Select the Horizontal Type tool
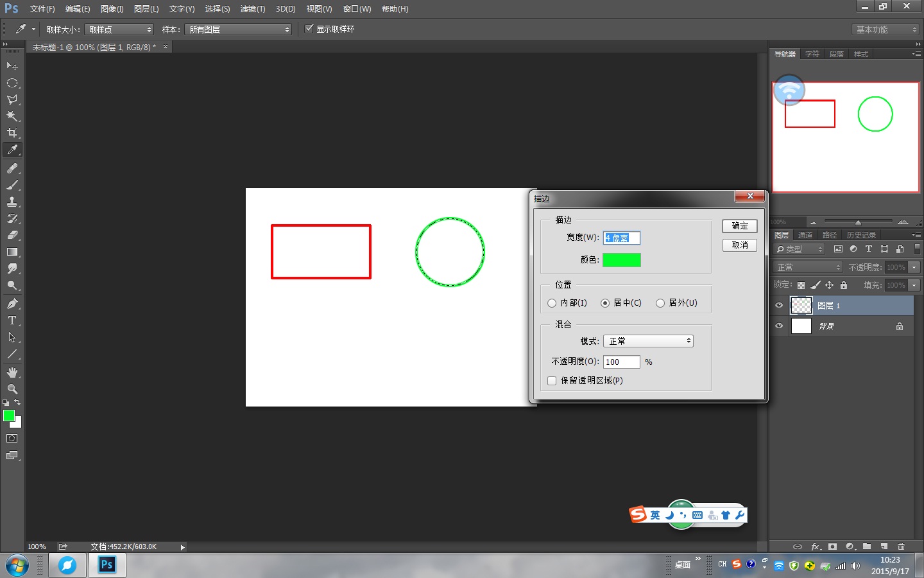The width and height of the screenshot is (924, 578). pyautogui.click(x=12, y=320)
